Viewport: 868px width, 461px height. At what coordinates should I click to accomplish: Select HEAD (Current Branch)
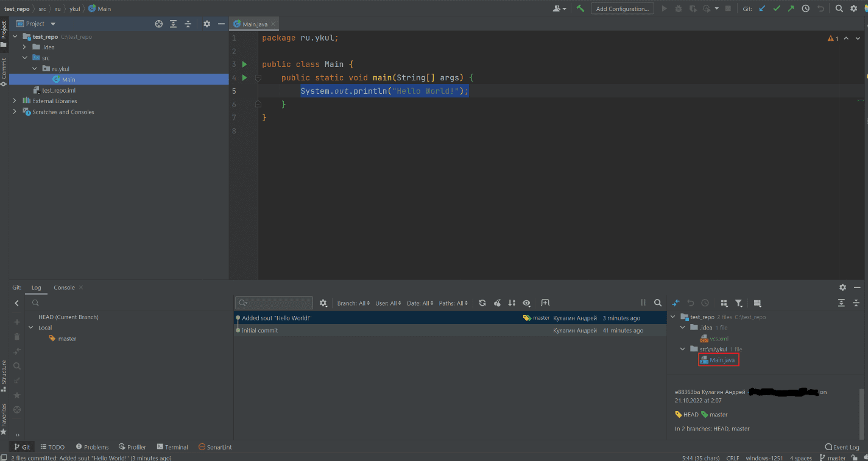68,317
